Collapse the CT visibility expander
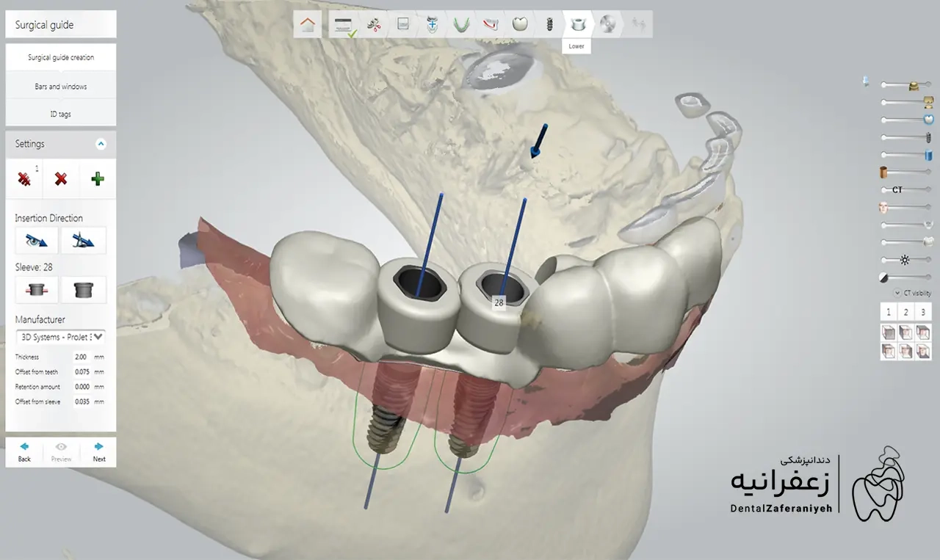This screenshot has width=940, height=560. click(897, 293)
